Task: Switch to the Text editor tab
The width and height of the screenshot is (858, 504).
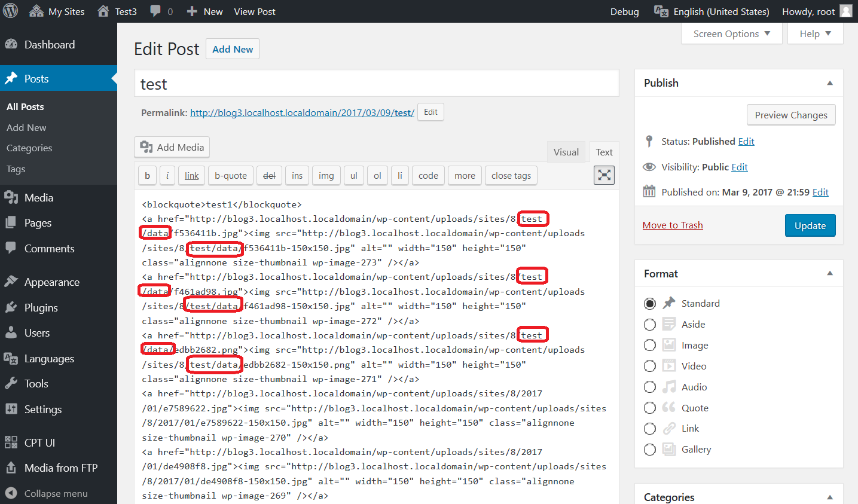Action: [604, 152]
